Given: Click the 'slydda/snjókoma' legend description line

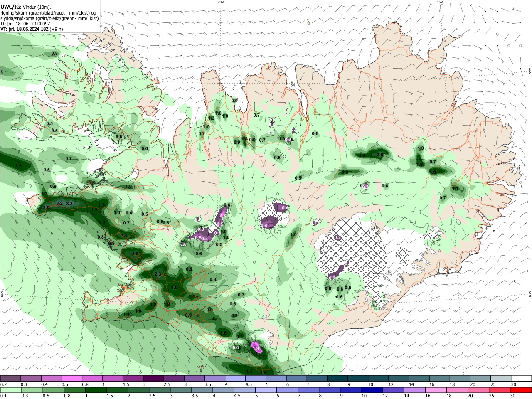Looking at the screenshot, I should tap(49, 18).
